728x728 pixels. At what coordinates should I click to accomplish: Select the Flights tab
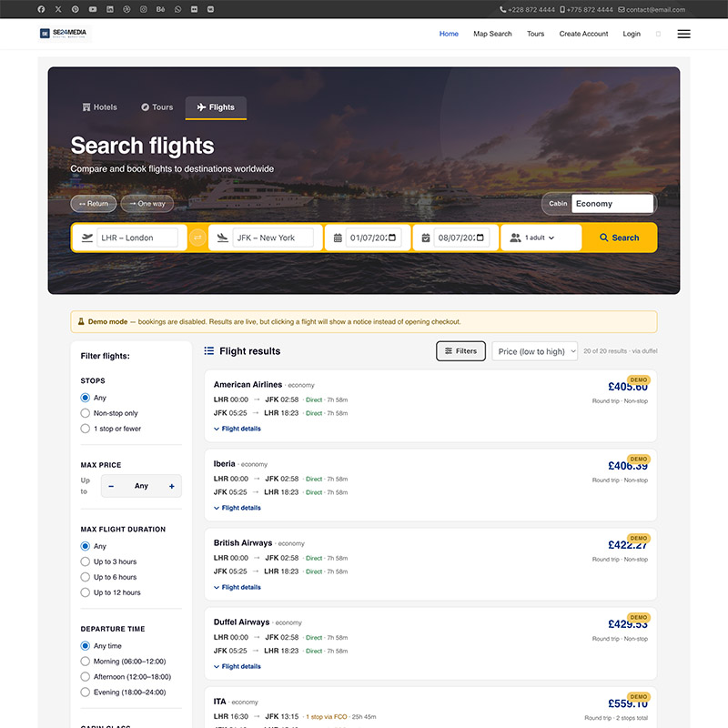pos(216,107)
